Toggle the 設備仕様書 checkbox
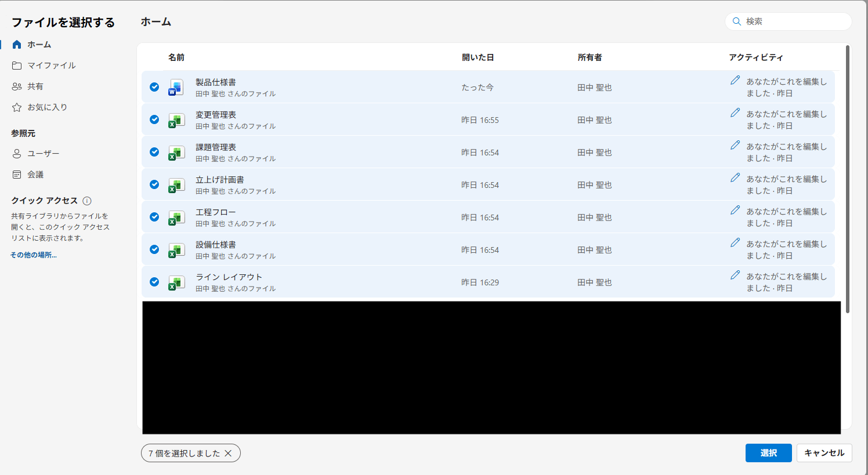868x475 pixels. click(x=154, y=249)
